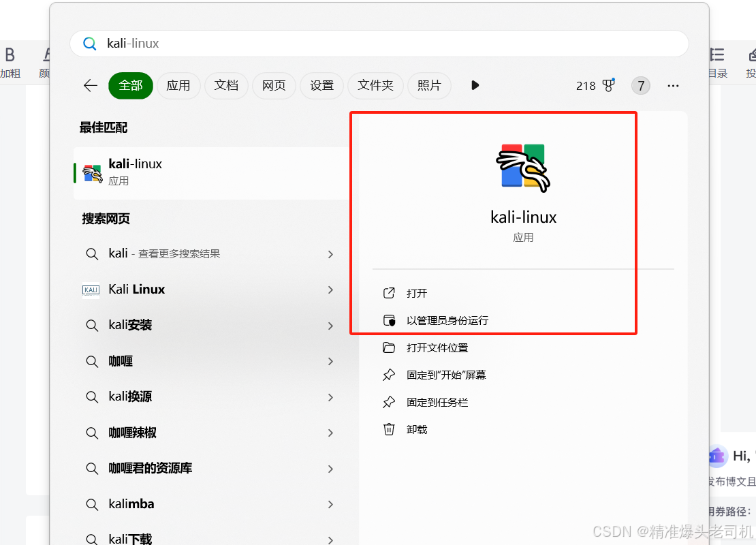Expand the 咖喱 suggestion chevron
Viewport: 756px width, 545px height.
[x=330, y=361]
